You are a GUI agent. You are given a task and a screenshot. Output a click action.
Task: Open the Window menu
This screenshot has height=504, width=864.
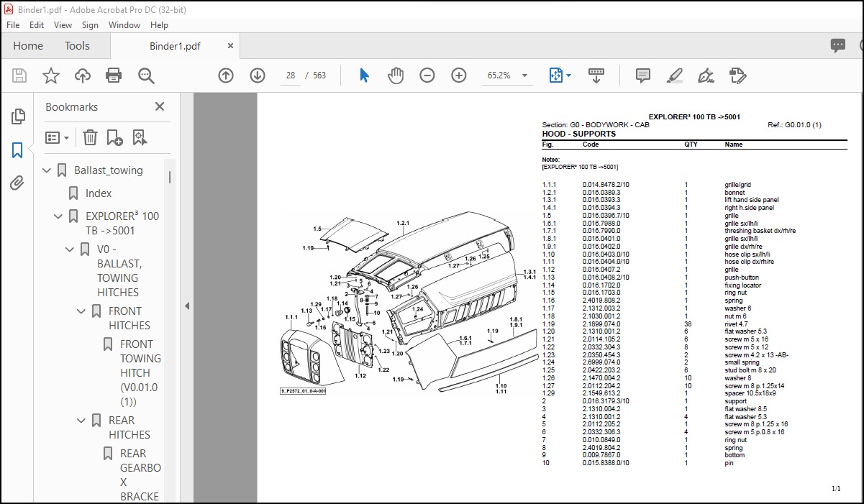pyautogui.click(x=124, y=24)
